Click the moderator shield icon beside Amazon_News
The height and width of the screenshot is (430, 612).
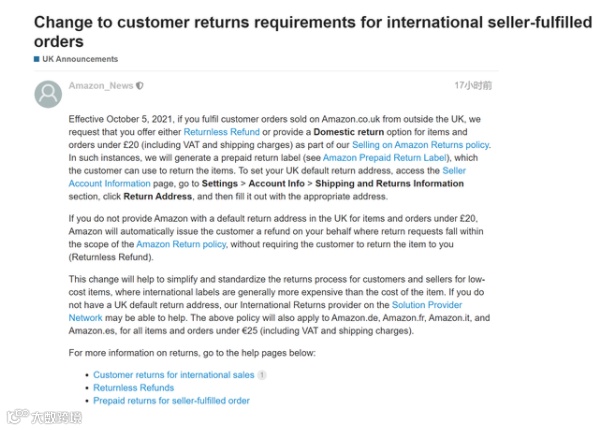[140, 85]
